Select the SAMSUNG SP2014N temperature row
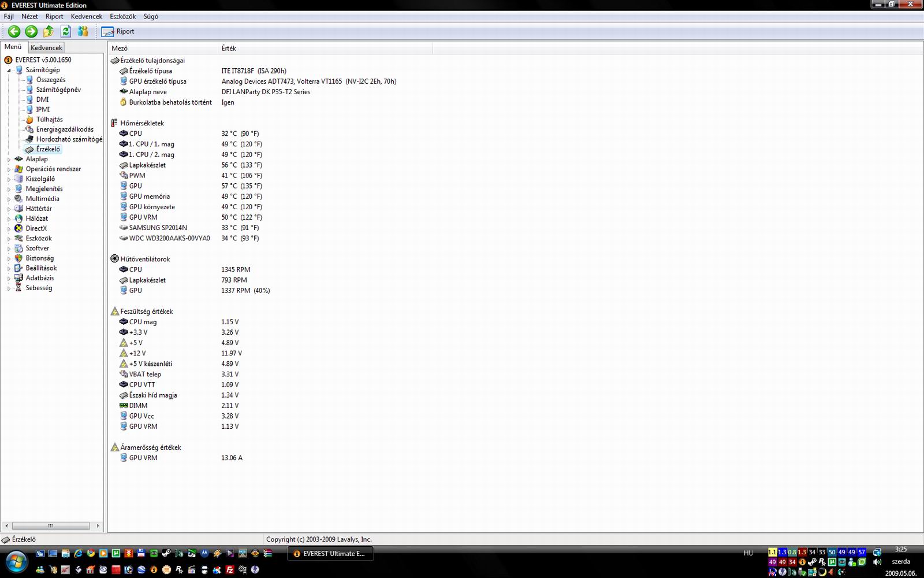Screen dimensions: 924x578 click(189, 228)
